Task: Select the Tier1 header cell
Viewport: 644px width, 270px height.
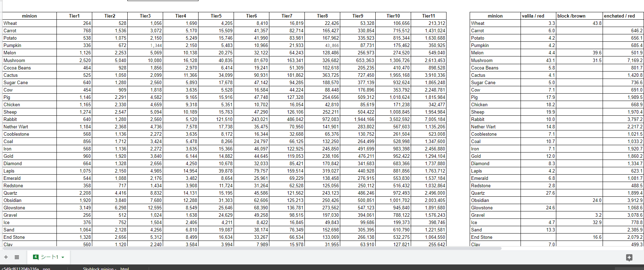Action: [x=74, y=16]
